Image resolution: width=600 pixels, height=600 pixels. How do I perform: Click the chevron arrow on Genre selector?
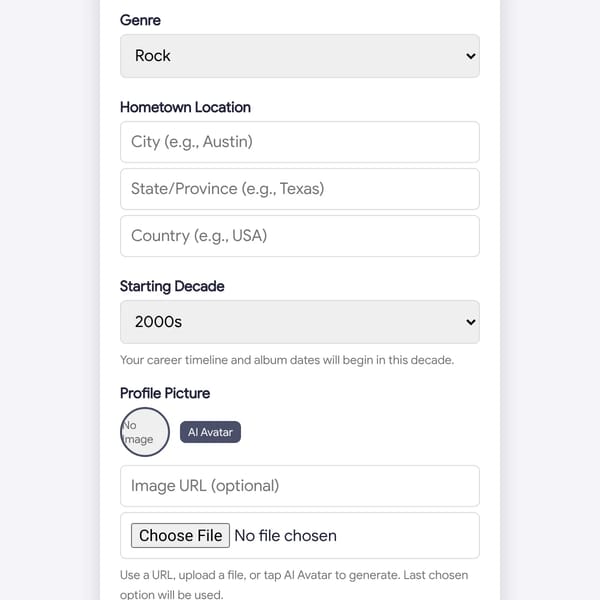coord(471,56)
